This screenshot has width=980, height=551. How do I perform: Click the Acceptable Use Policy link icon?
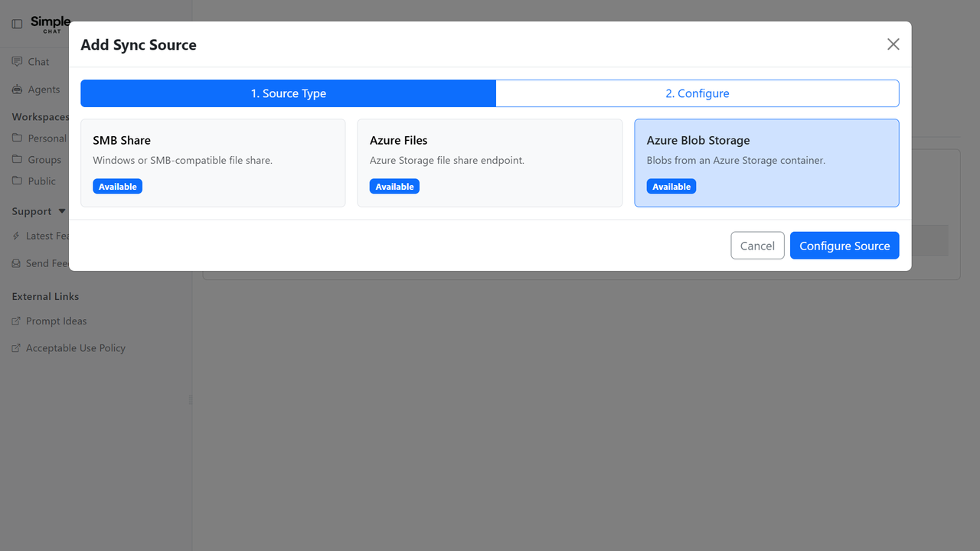click(x=17, y=348)
